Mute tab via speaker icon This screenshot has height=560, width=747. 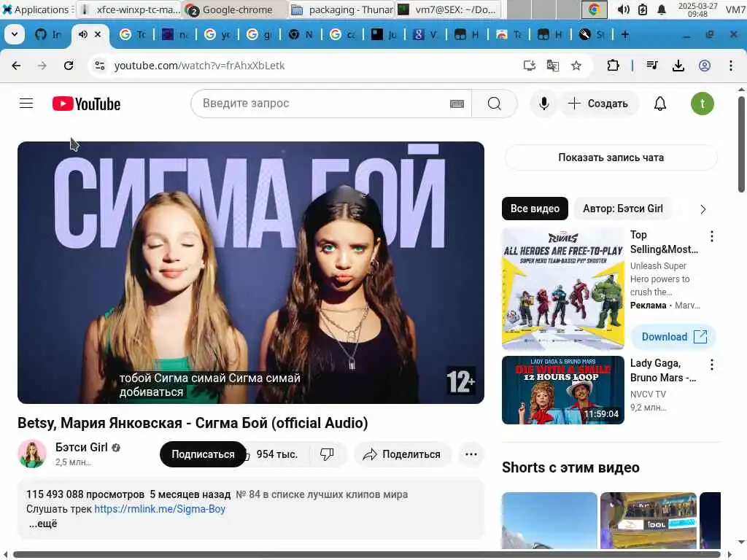pos(83,34)
